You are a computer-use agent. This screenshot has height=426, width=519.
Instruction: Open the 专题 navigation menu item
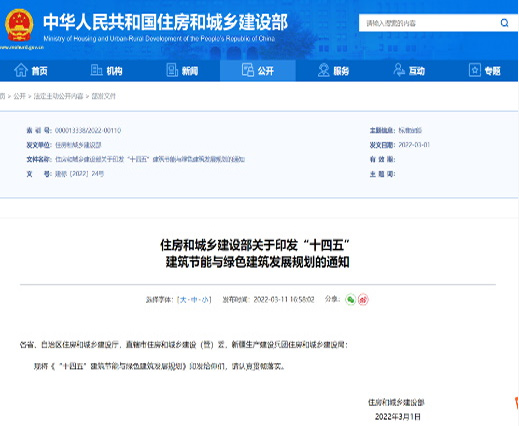tap(492, 71)
